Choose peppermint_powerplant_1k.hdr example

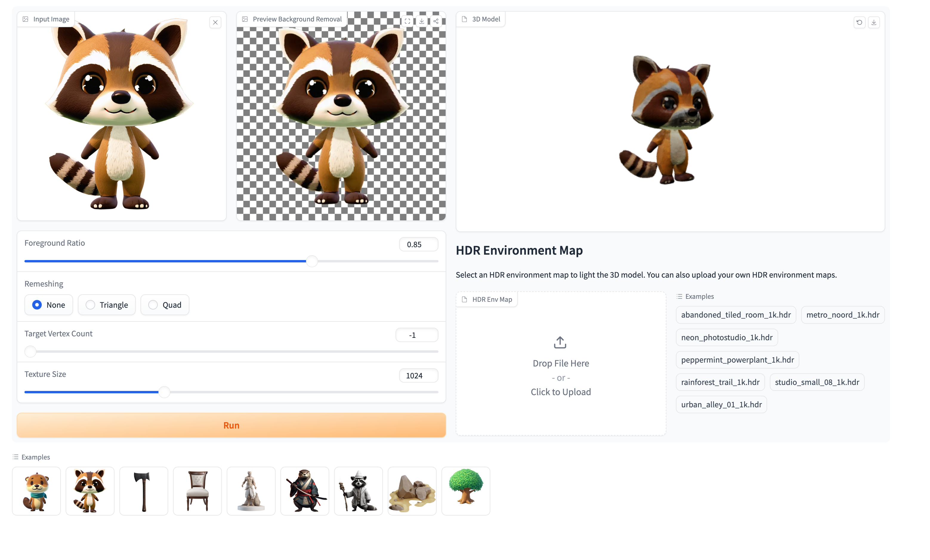click(x=737, y=360)
